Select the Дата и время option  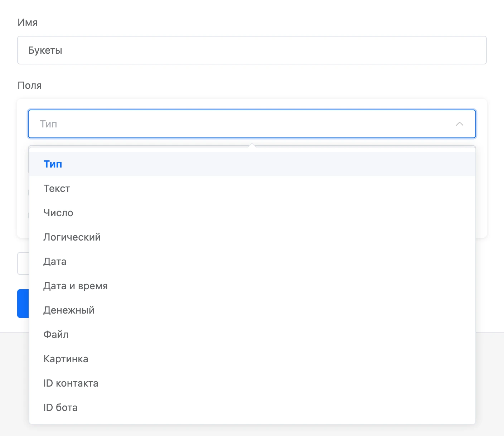252,286
